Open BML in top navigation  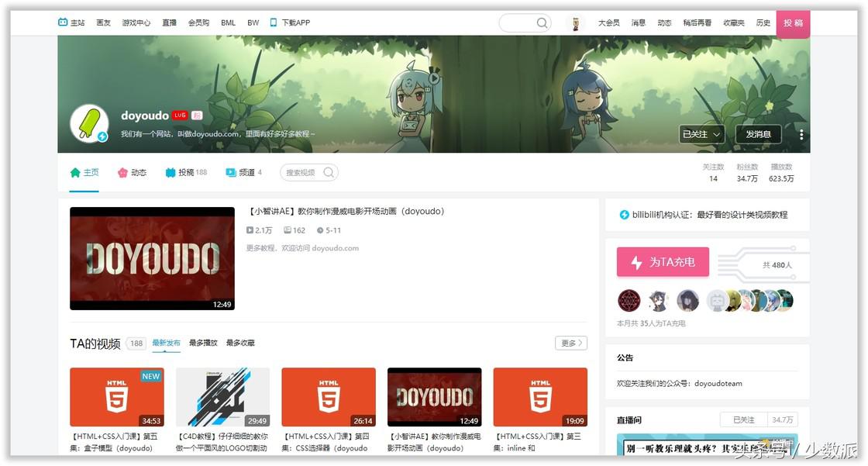point(228,22)
